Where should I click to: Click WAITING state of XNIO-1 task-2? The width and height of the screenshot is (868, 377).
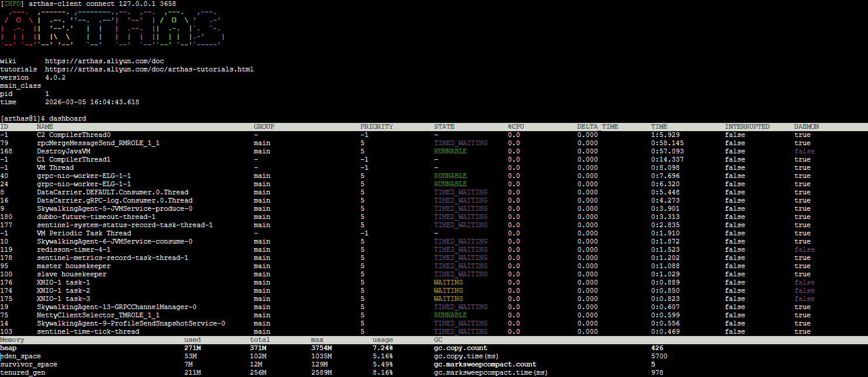[448, 290]
